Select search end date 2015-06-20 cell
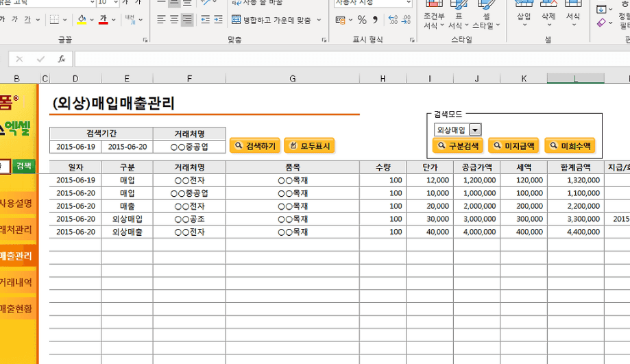This screenshot has width=630, height=364. [128, 147]
